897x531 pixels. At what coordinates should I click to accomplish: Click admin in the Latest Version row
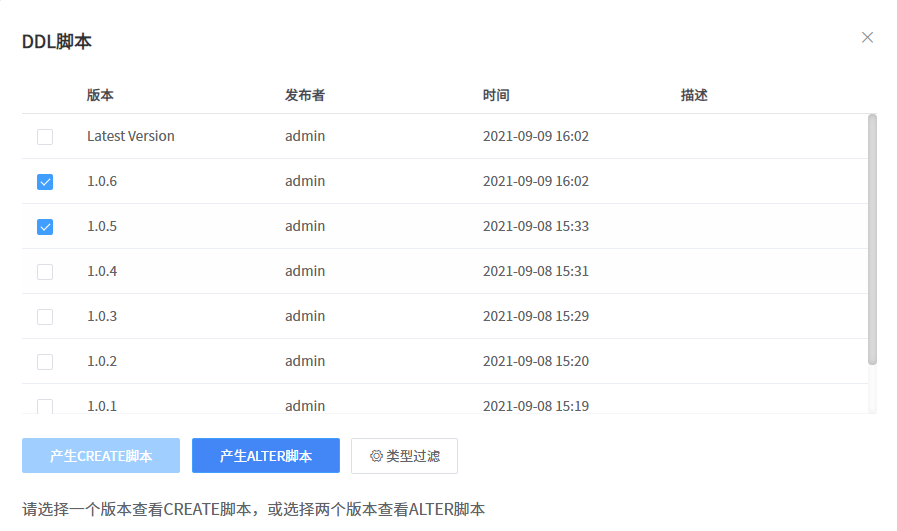(x=305, y=136)
